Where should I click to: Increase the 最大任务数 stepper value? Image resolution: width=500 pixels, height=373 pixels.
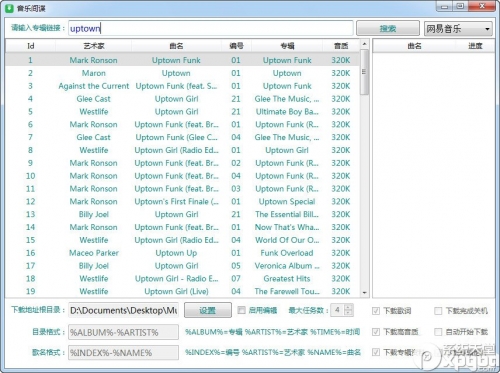(x=348, y=307)
